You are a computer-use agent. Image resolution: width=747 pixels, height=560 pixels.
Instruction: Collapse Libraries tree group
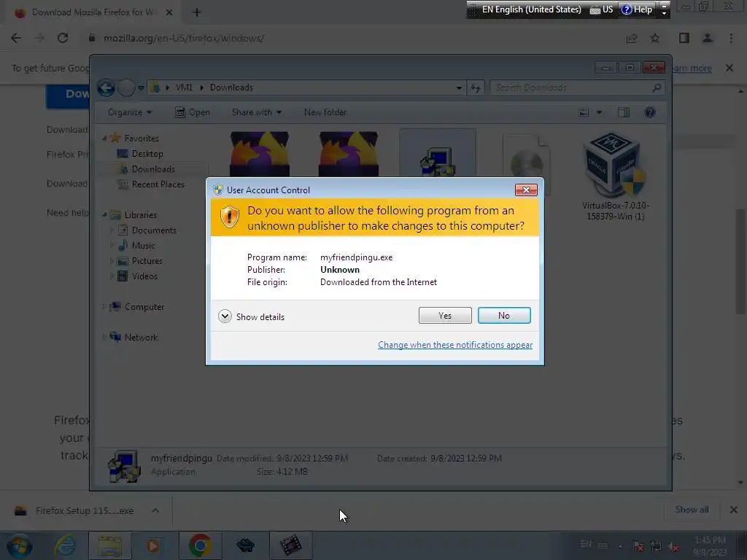(104, 215)
